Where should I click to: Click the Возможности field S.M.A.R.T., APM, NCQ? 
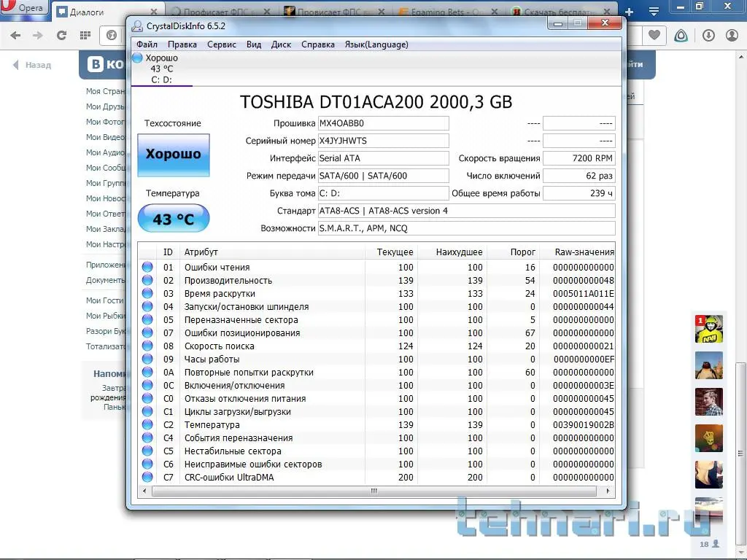467,228
